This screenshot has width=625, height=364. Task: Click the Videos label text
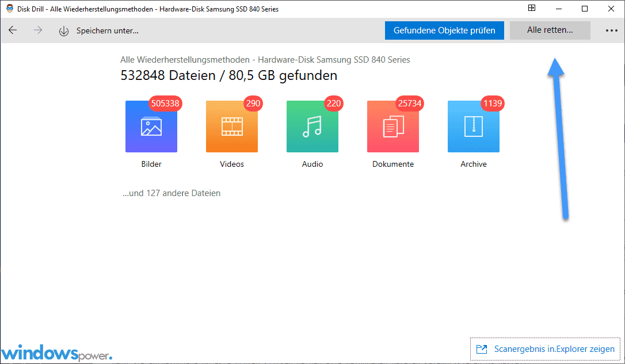coord(232,164)
